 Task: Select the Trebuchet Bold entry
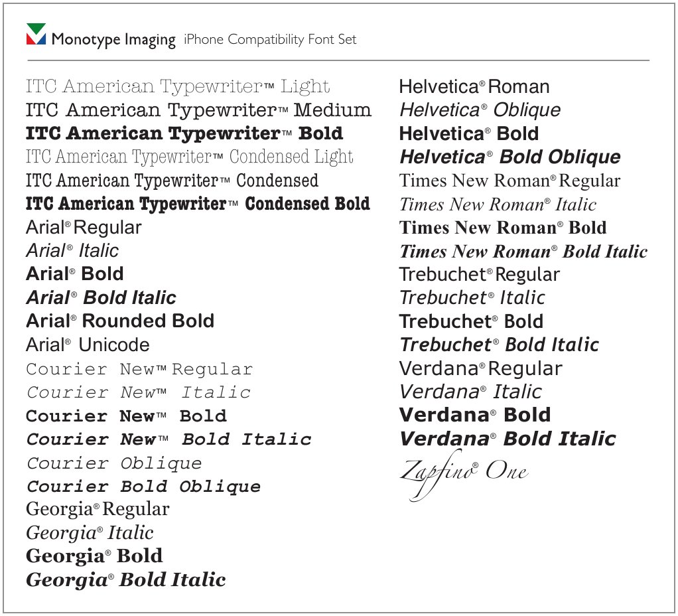tap(471, 322)
